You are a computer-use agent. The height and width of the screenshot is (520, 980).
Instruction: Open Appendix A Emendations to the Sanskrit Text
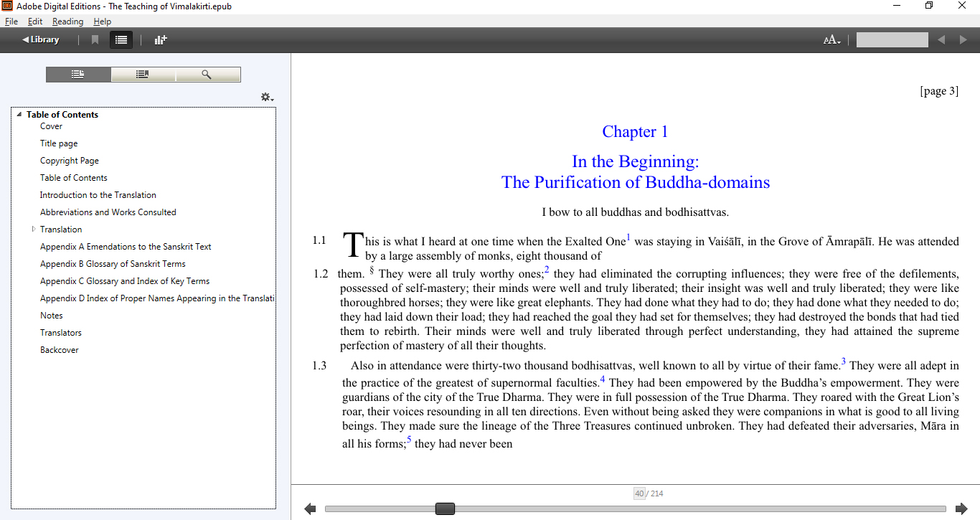[x=126, y=247]
